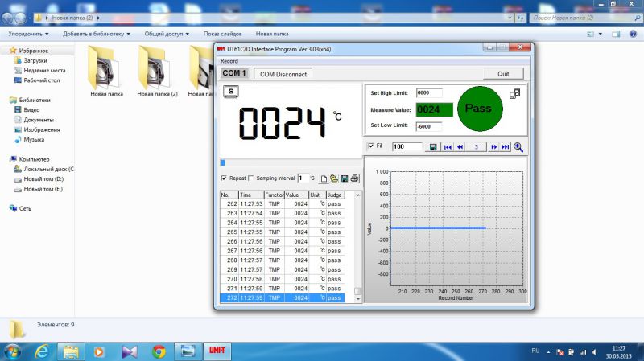Toggle the Fill checkbox
This screenshot has width=644, height=361.
(x=371, y=146)
